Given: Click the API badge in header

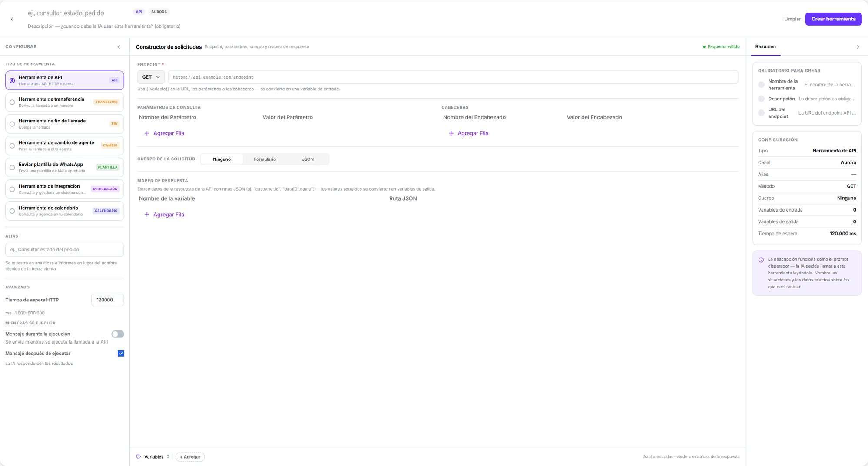Looking at the screenshot, I should tap(139, 12).
